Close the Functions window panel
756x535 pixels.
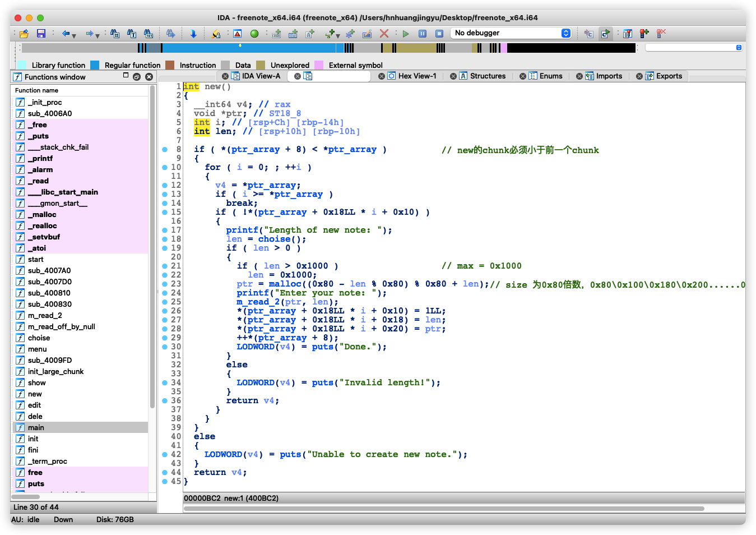tap(149, 77)
